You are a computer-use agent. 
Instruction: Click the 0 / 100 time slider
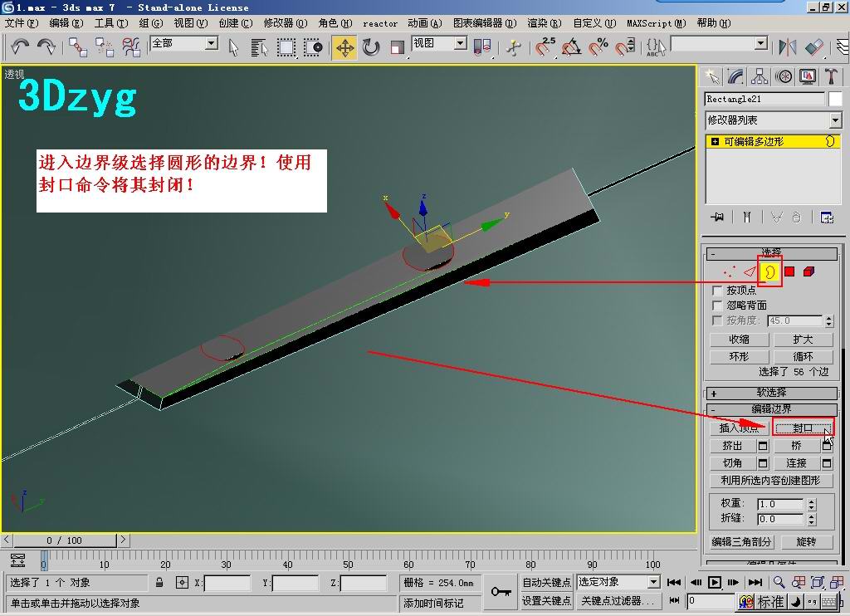click(65, 540)
